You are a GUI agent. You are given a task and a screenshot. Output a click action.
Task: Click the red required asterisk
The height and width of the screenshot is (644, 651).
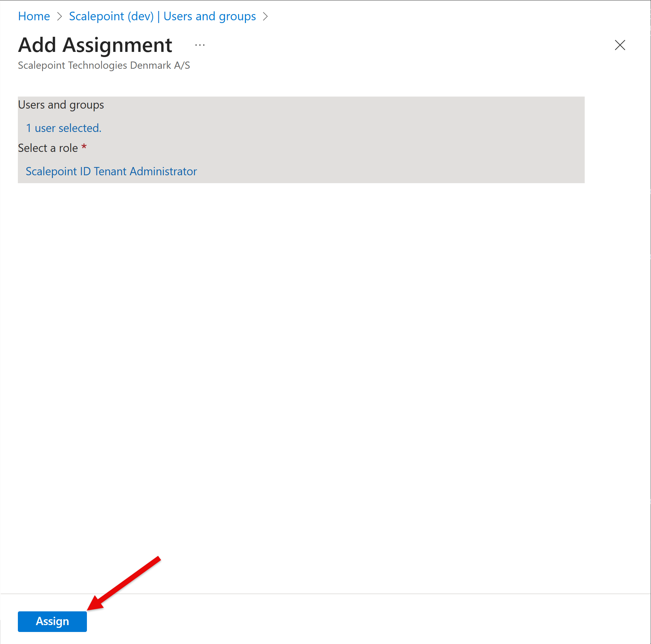[84, 147]
